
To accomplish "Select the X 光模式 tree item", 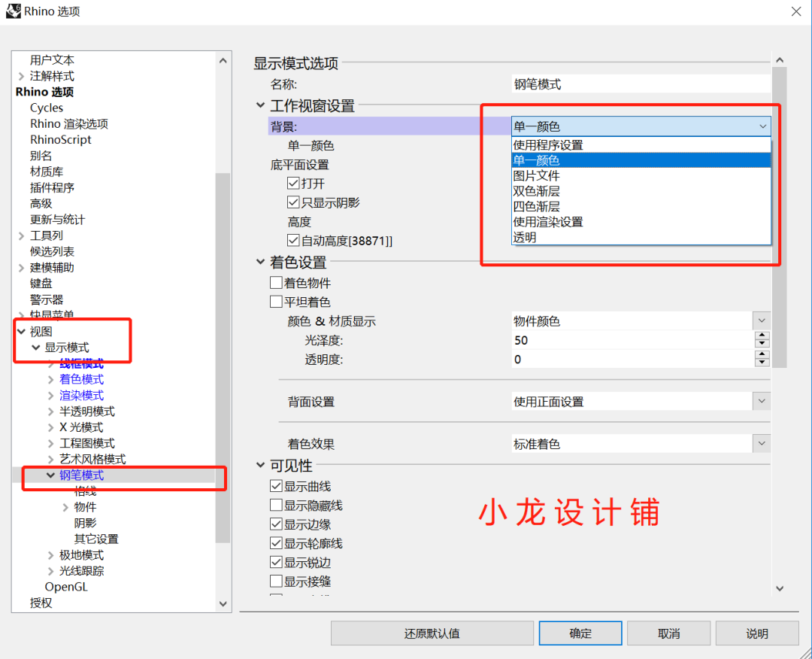I will tap(81, 427).
